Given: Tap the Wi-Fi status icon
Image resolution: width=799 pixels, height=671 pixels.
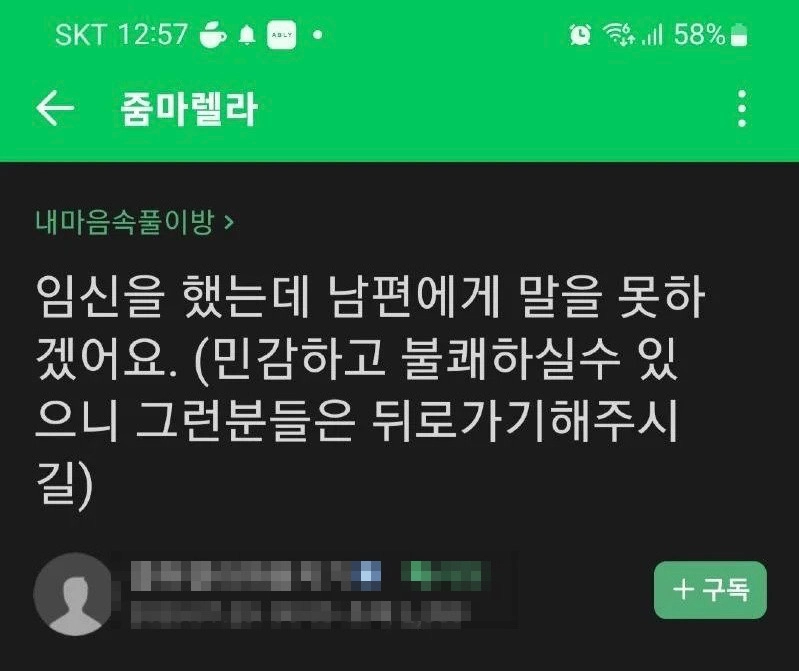Looking at the screenshot, I should pos(618,35).
